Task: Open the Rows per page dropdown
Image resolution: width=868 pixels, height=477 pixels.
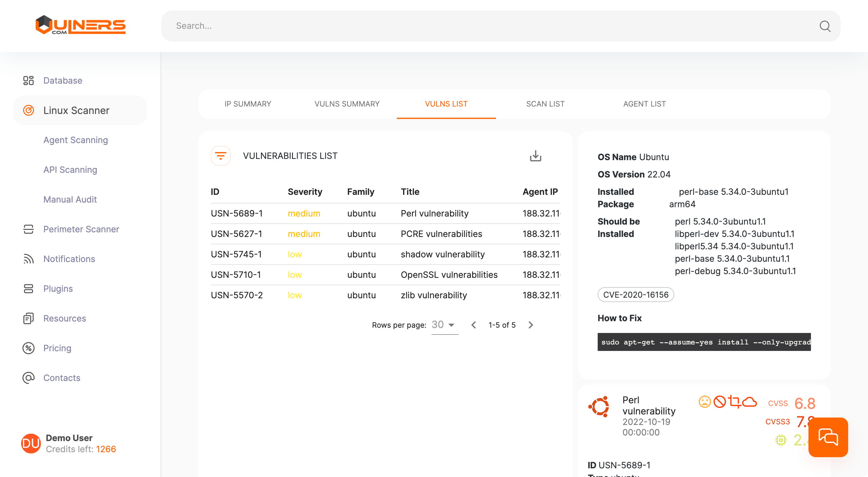Action: tap(444, 325)
